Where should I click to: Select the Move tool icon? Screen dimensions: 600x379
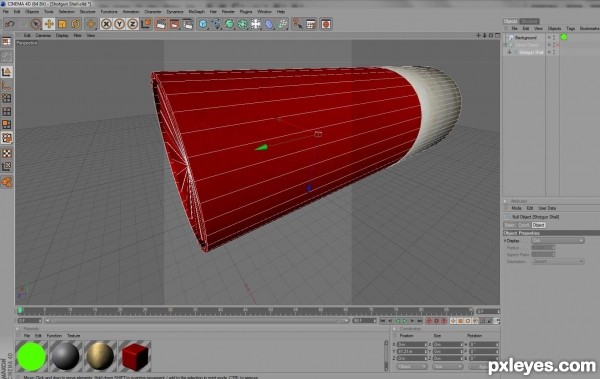49,24
